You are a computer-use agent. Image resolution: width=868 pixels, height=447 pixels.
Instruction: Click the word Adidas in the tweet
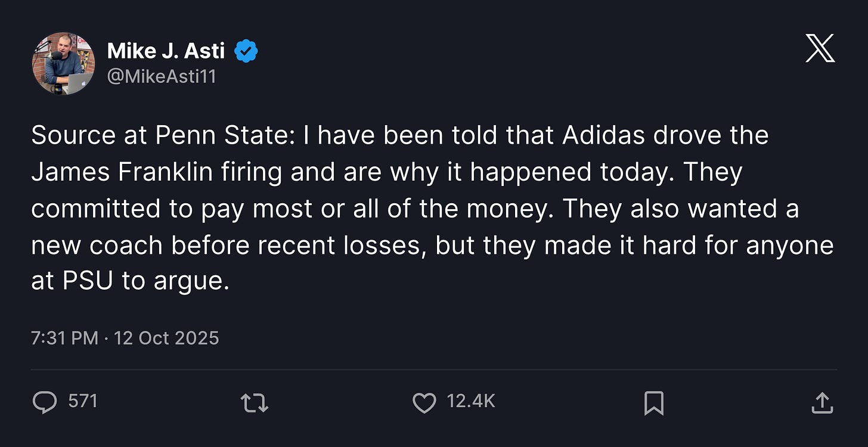click(x=603, y=136)
